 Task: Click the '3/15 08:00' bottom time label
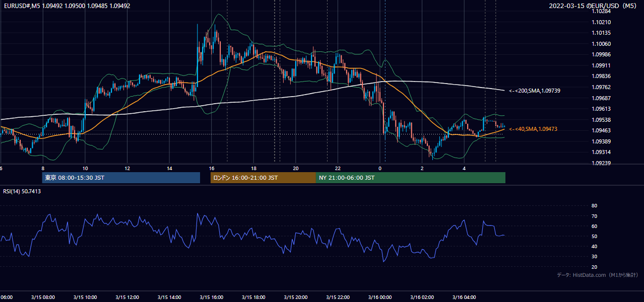click(43, 297)
